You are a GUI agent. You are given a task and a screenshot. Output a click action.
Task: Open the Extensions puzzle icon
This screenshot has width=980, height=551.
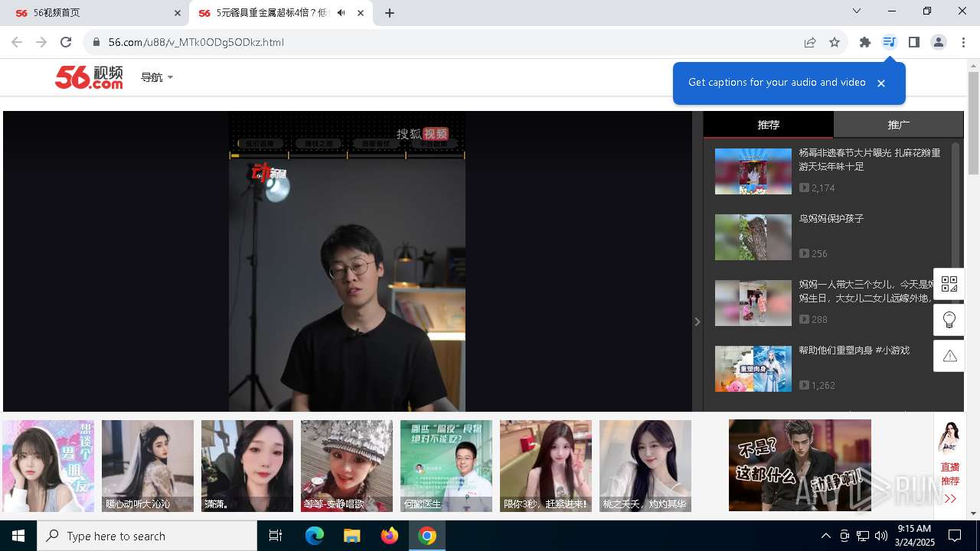click(865, 42)
